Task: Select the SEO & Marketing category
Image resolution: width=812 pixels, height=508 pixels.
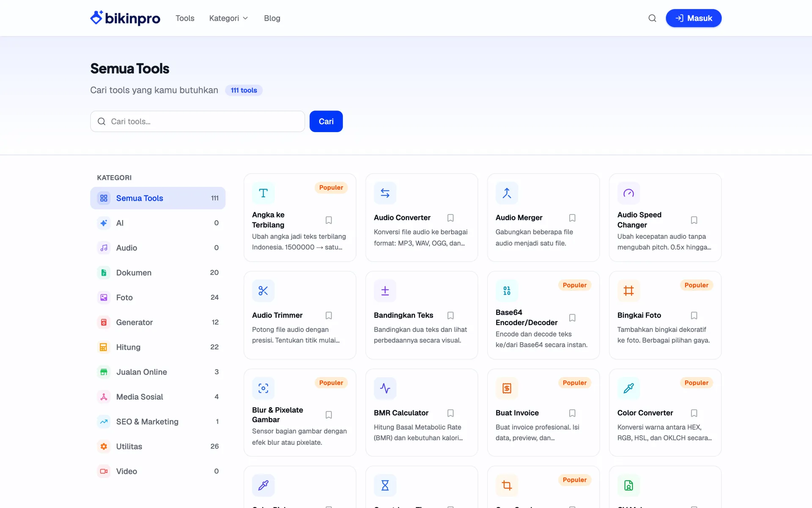Action: (x=158, y=422)
